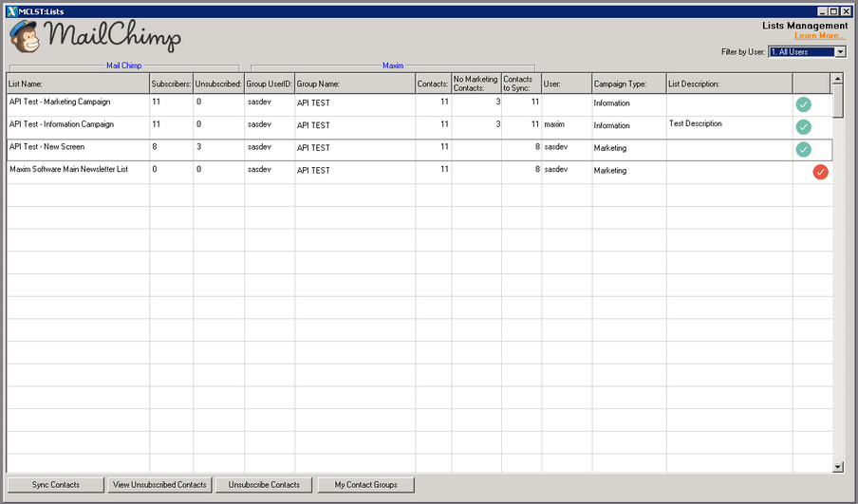The width and height of the screenshot is (858, 504).
Task: Click Information type in Marketing Campaign row
Action: click(x=612, y=103)
